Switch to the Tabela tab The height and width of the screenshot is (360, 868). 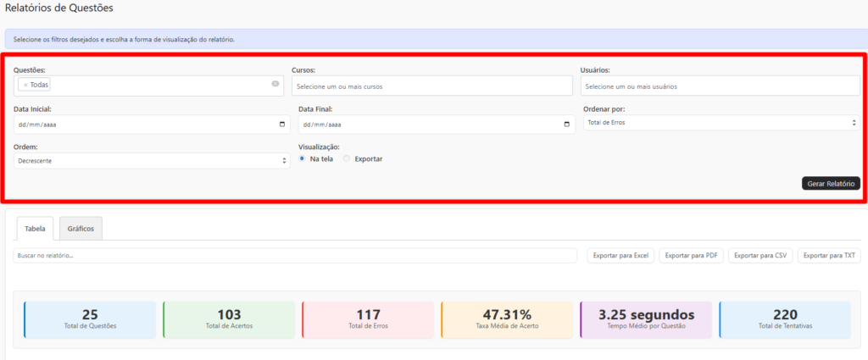[35, 229]
